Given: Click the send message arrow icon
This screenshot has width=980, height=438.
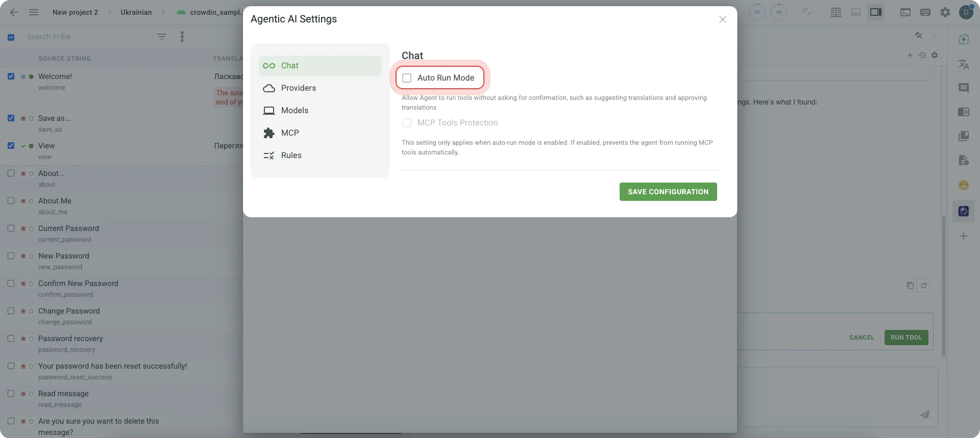Looking at the screenshot, I should [x=924, y=415].
